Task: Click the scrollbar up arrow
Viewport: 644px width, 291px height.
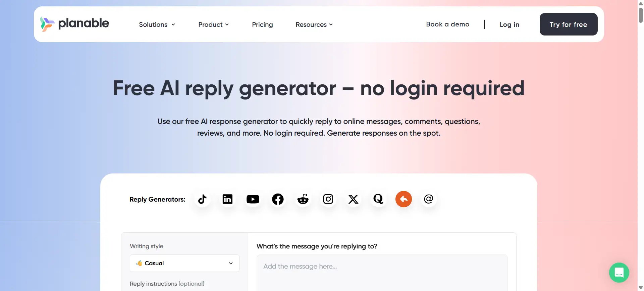Action: [641, 3]
